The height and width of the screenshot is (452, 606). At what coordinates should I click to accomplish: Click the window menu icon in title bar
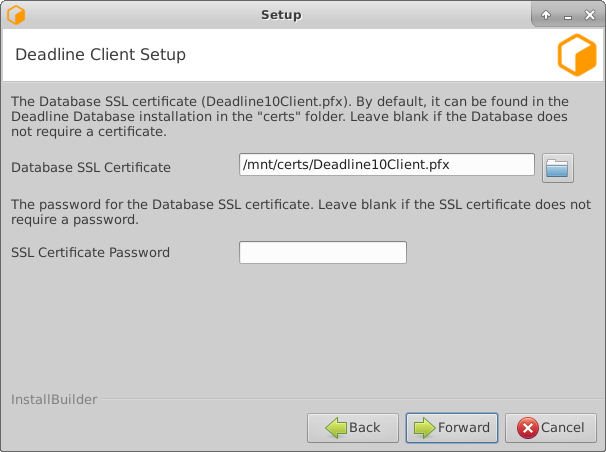click(16, 15)
